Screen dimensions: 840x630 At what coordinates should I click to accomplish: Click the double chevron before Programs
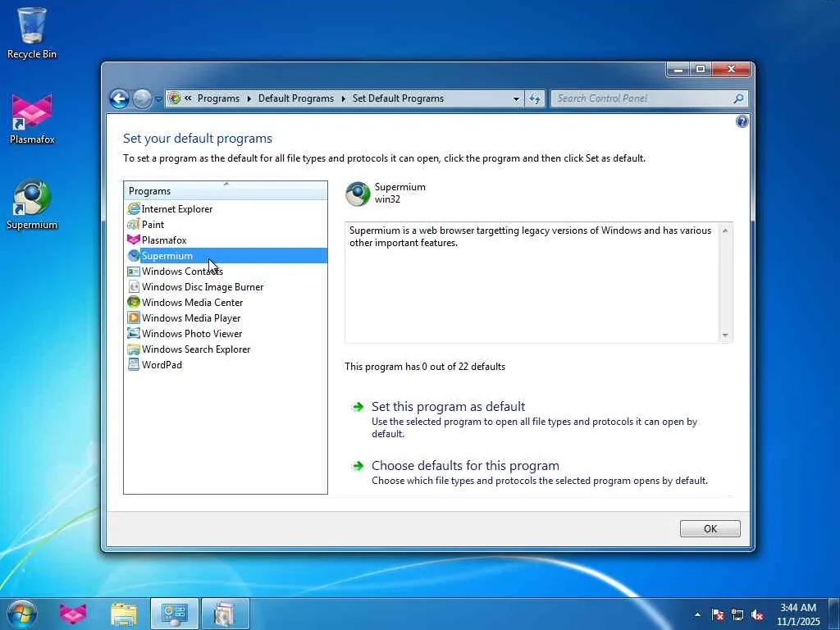pos(188,98)
